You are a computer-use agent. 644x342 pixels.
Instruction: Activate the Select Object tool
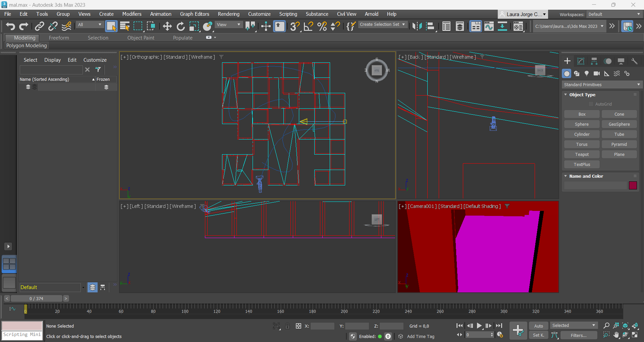point(111,26)
